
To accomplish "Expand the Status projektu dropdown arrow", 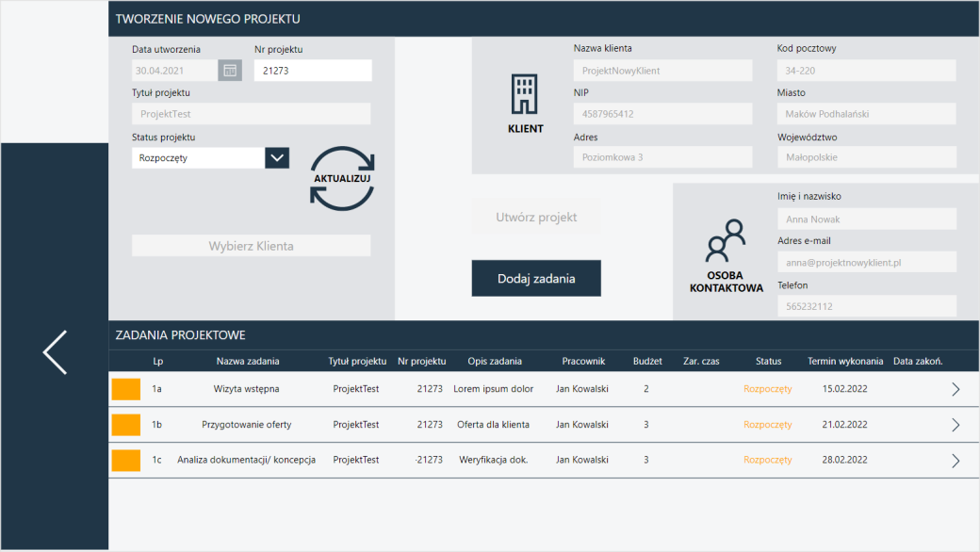I will pyautogui.click(x=277, y=158).
